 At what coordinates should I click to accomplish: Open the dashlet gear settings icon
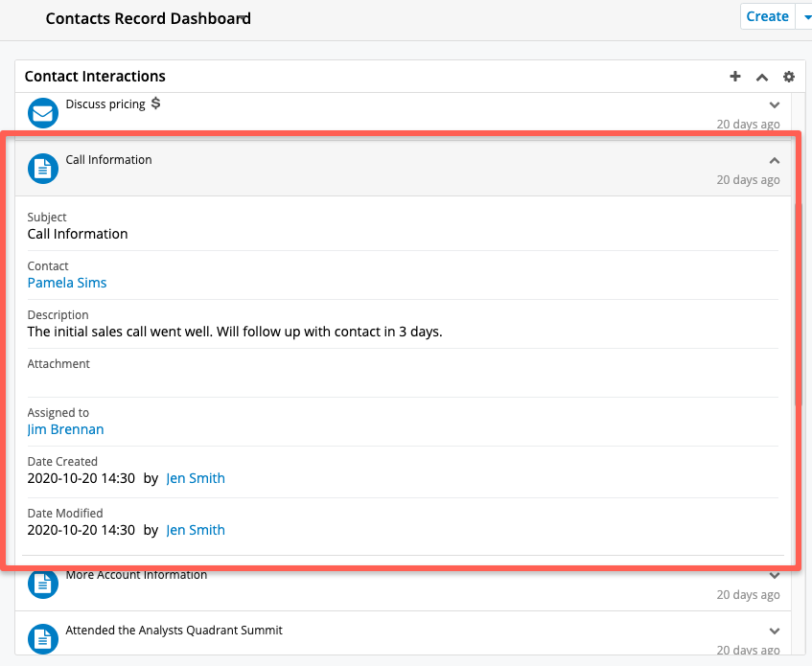[789, 77]
